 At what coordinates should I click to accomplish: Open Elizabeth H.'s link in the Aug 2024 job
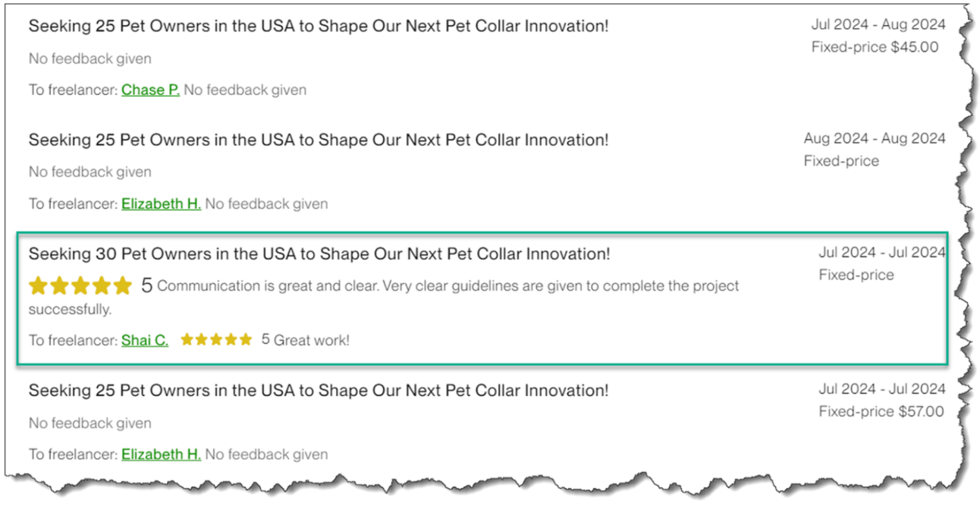coord(161,204)
